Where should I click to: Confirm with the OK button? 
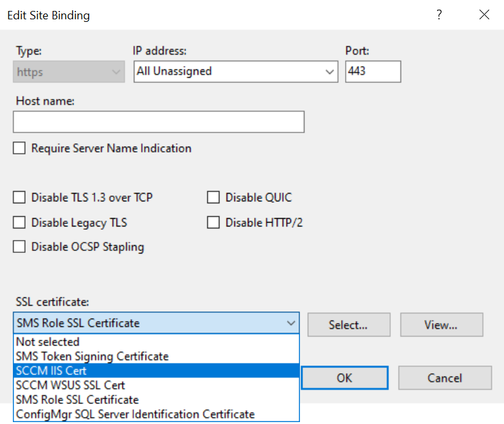[344, 378]
